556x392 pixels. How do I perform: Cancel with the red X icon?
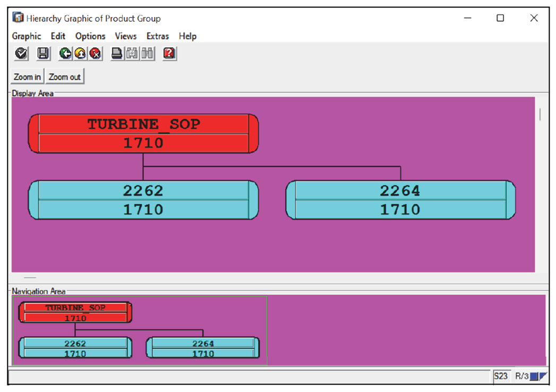tap(96, 54)
